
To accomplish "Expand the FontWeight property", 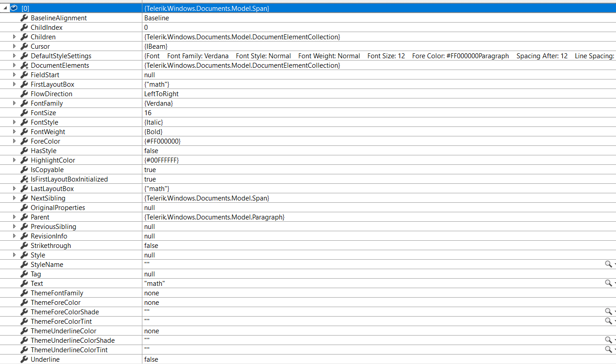I will pos(14,132).
